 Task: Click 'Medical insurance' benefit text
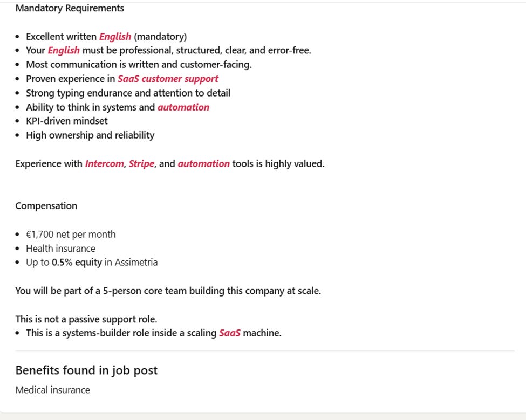(53, 390)
